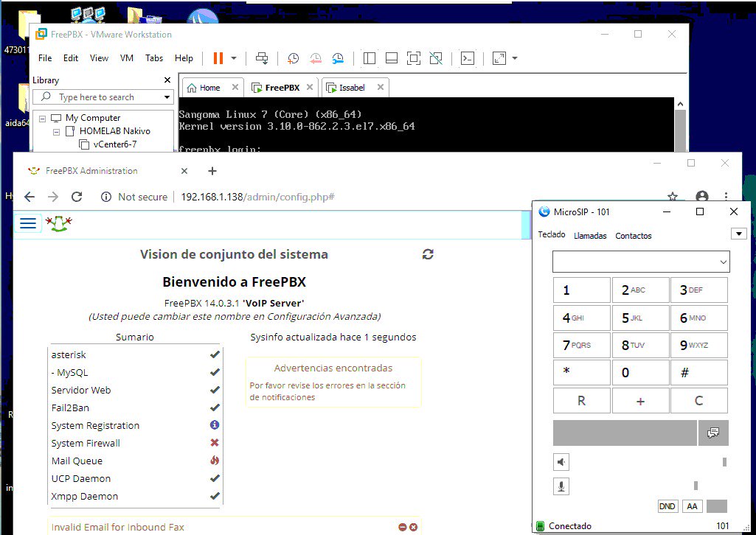Click the VMware pause (suspend) button
Viewport: 756px width, 535px height.
click(218, 58)
